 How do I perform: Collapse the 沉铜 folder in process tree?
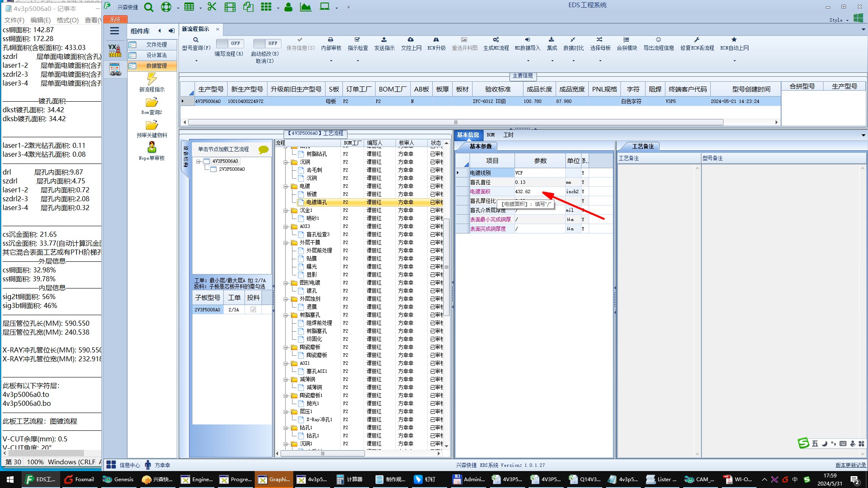(286, 162)
